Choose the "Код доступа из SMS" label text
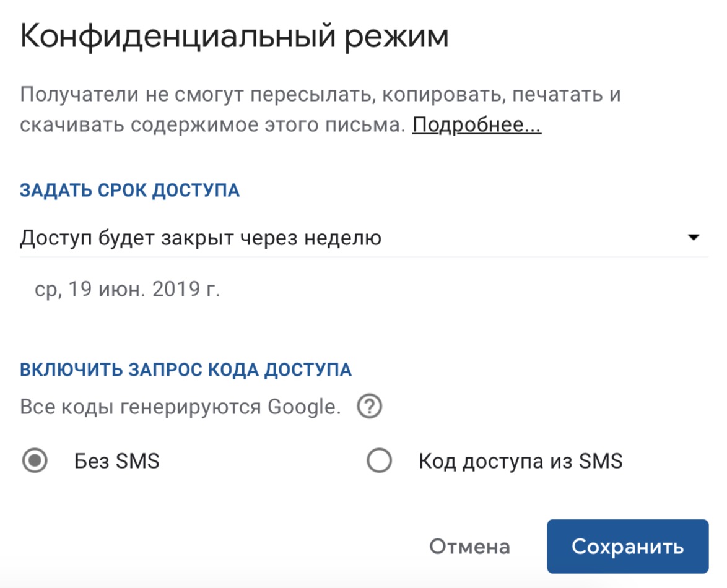The width and height of the screenshot is (727, 588). 520,461
